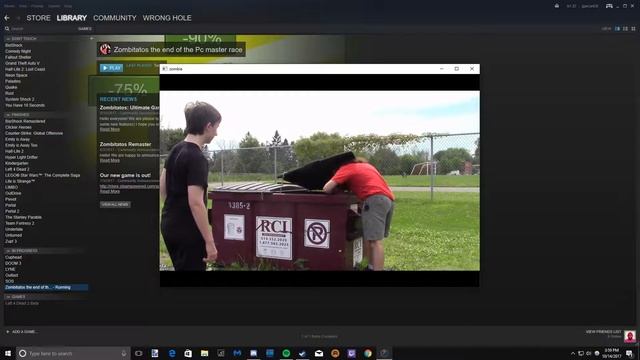Open Spotify from the taskbar

coord(286,353)
